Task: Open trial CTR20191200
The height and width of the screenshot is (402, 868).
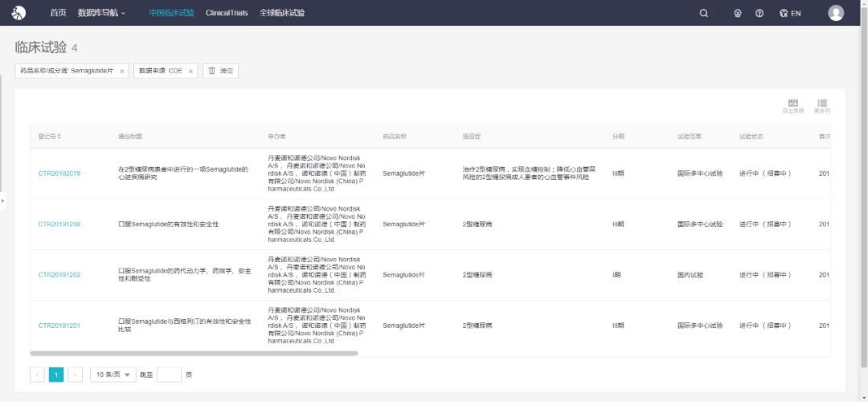Action: click(59, 224)
